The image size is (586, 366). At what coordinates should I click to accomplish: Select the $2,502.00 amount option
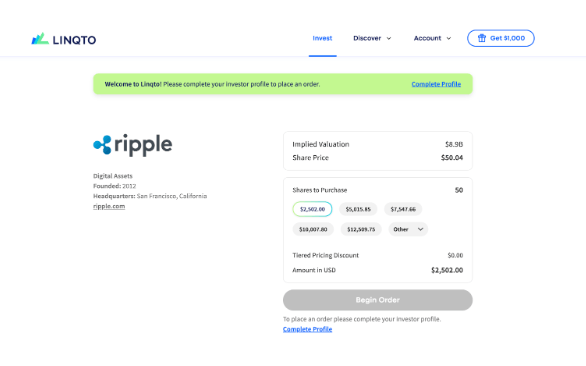pos(312,209)
